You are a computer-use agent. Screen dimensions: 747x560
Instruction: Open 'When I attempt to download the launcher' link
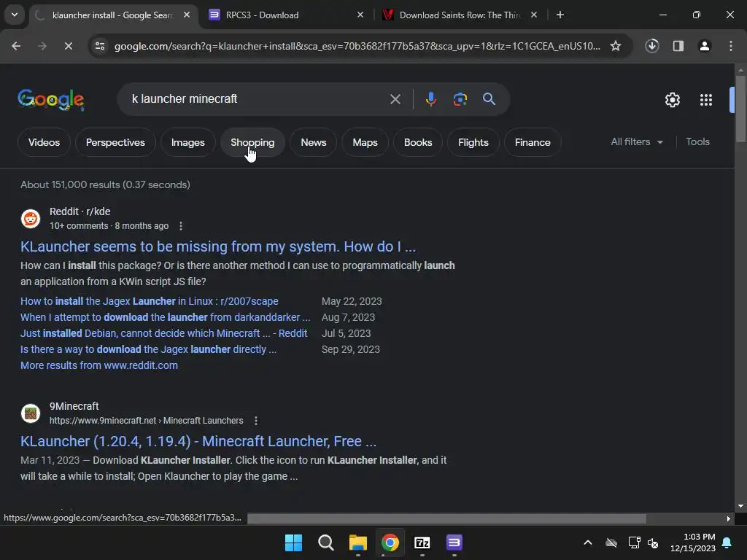pyautogui.click(x=166, y=318)
